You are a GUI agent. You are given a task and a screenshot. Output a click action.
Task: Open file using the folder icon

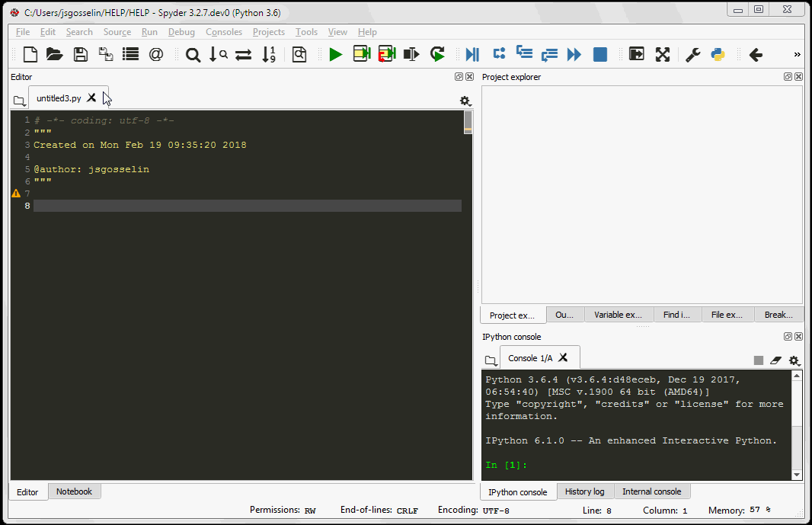[x=54, y=54]
